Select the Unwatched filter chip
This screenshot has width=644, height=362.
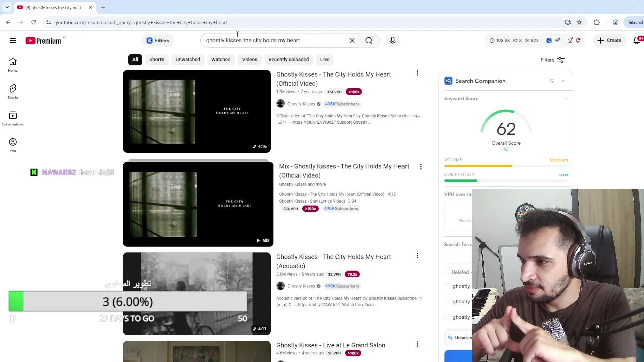188,59
